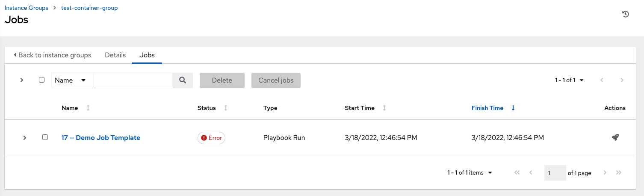Expand all rows with toolbar chevron
Screen dimensions: 644x196
pos(22,80)
